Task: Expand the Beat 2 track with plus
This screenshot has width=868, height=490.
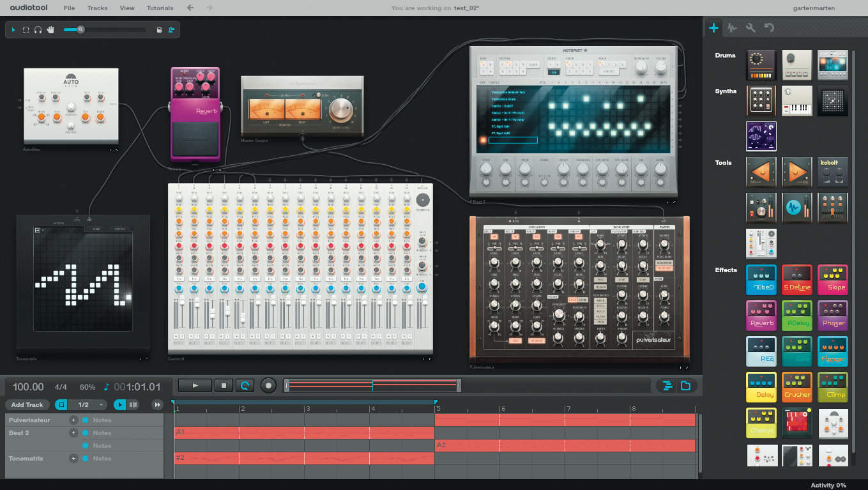Action: pos(73,433)
